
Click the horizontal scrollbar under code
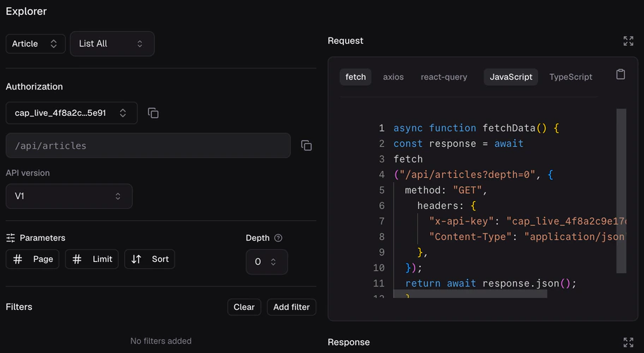(x=470, y=294)
